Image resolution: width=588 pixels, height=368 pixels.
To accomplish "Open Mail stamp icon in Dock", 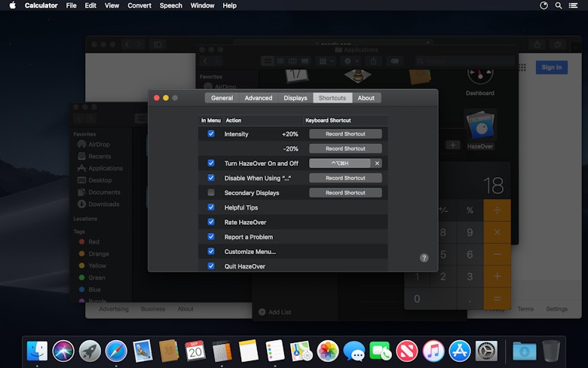I will click(x=142, y=351).
